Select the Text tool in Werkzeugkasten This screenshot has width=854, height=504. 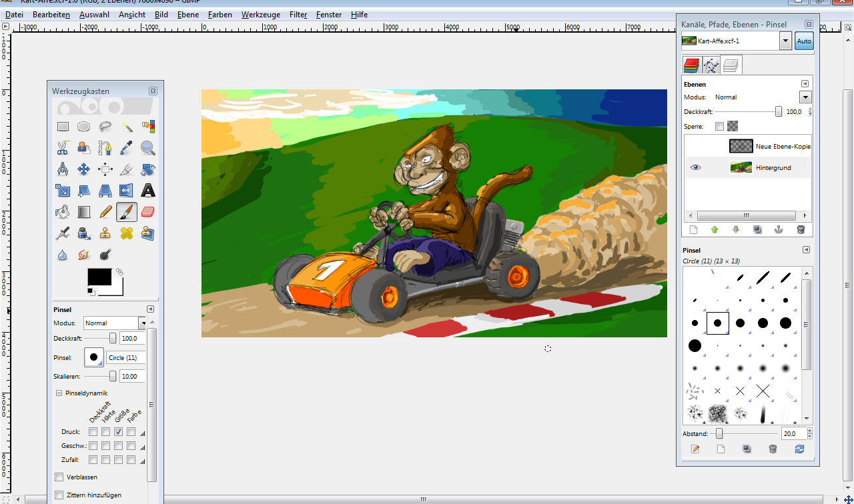[148, 191]
